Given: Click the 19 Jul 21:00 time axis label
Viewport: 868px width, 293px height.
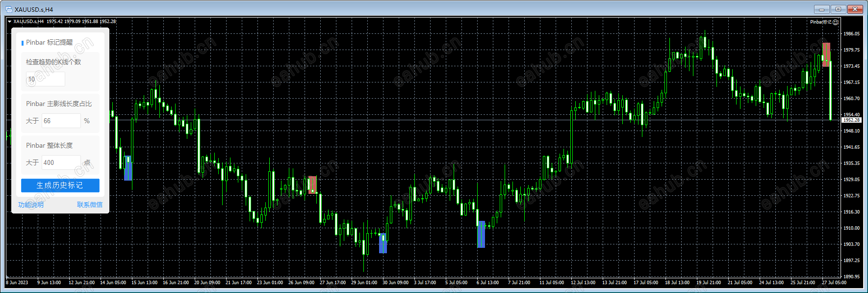Looking at the screenshot, I should [709, 283].
